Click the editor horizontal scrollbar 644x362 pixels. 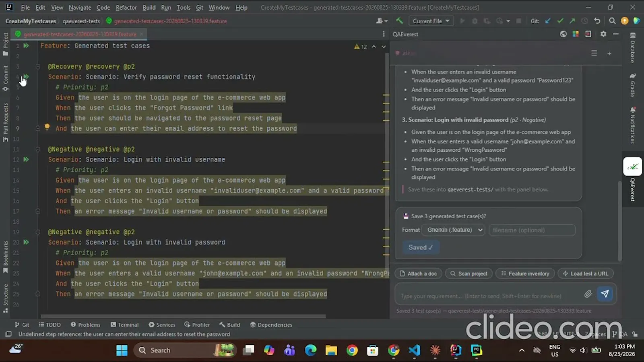pyautogui.click(x=183, y=317)
